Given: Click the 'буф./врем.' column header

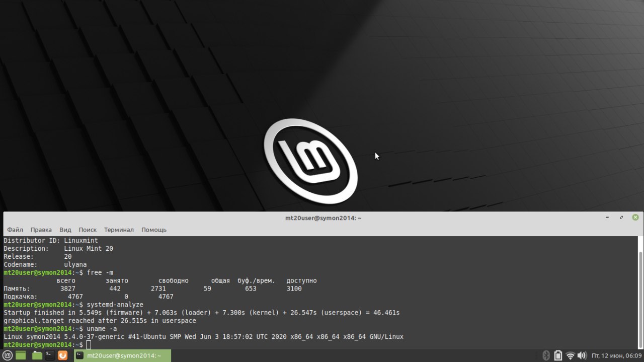Looking at the screenshot, I should 256,280.
